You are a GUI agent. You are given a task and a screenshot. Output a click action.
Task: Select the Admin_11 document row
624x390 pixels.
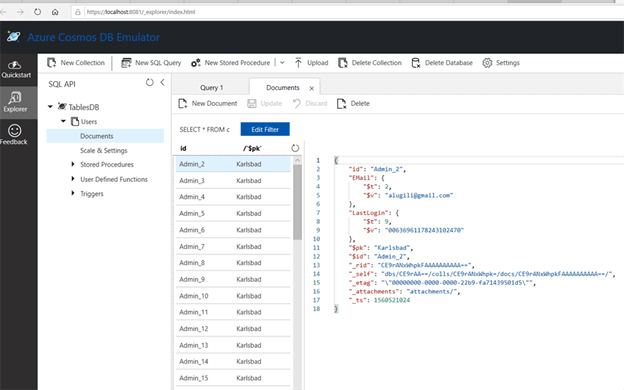coord(233,312)
